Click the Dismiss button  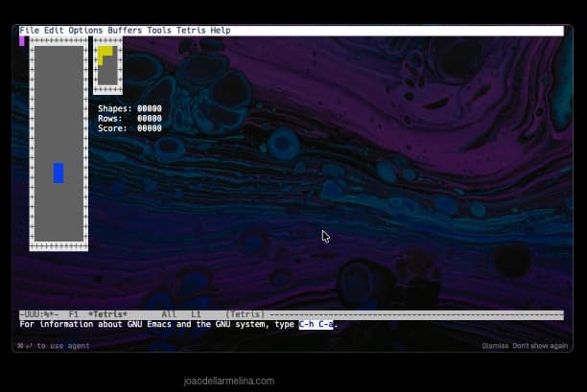click(495, 346)
